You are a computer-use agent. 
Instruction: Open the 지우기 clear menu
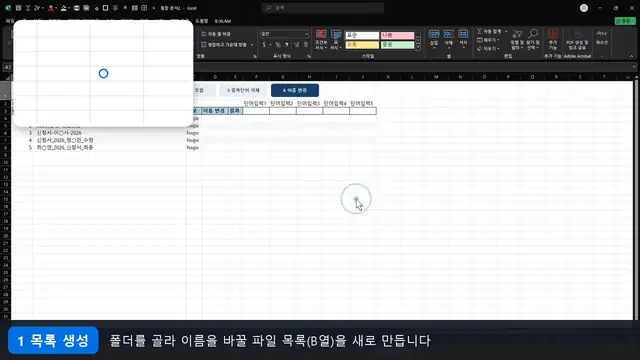coord(488,49)
